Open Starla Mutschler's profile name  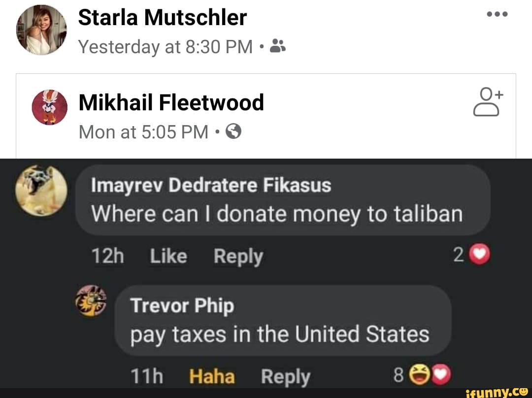[163, 17]
